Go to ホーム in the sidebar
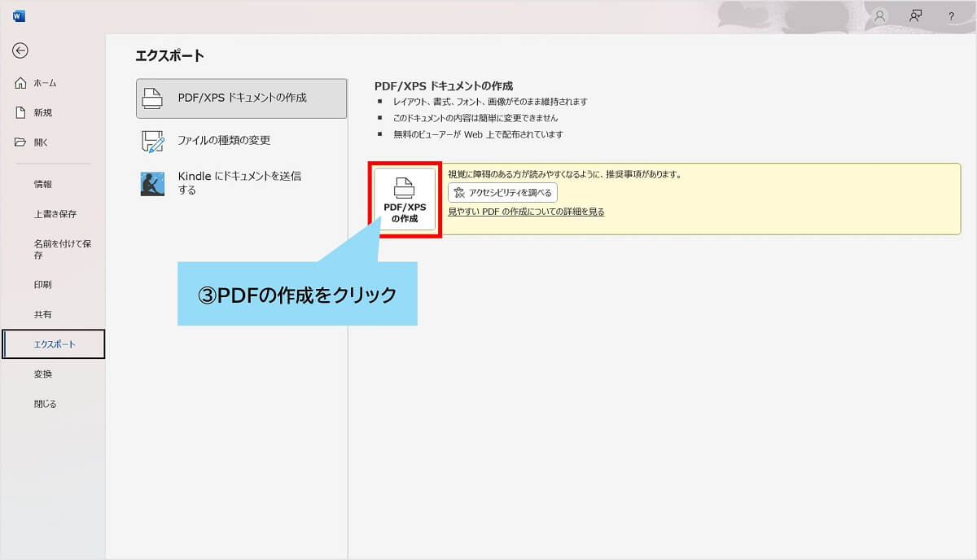This screenshot has width=977, height=560. coord(45,83)
